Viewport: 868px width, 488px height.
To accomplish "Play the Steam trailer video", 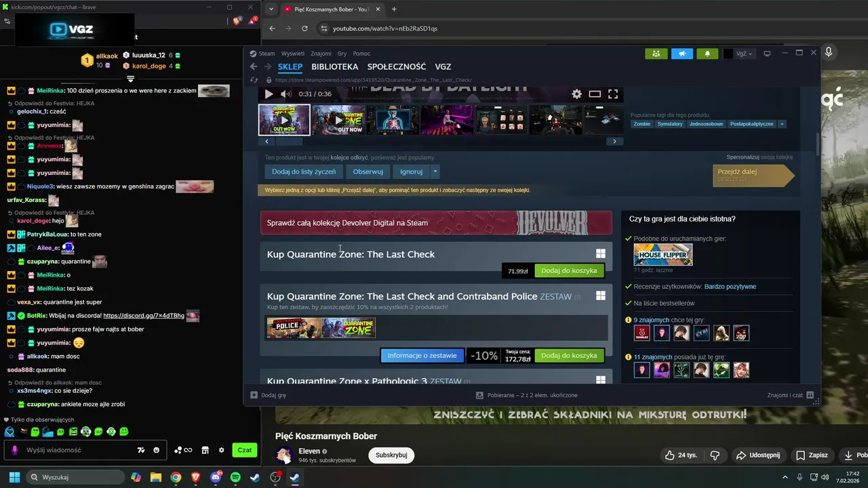I will [269, 94].
